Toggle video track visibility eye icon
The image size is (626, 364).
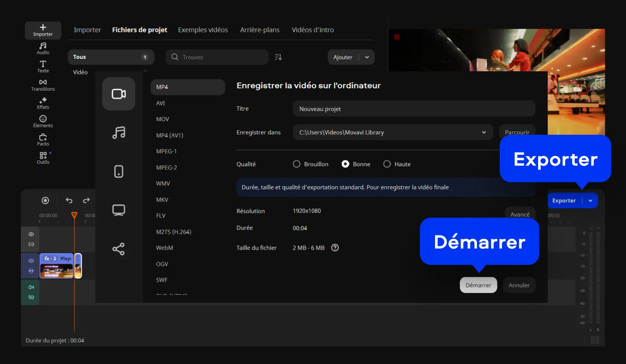31,261
